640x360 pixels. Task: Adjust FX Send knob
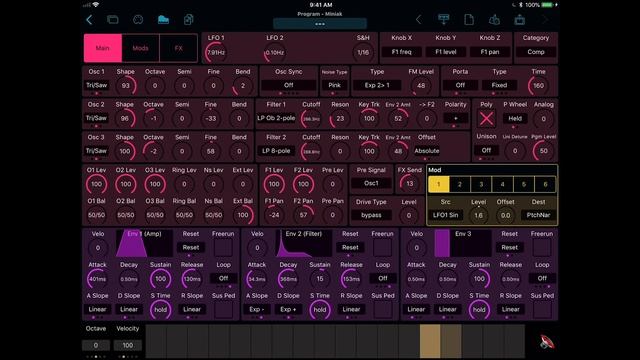coord(409,184)
